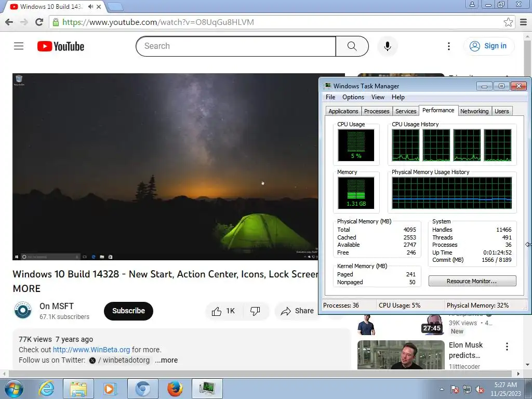Open Windows Media Player from taskbar
Image resolution: width=532 pixels, height=399 pixels.
click(109, 389)
